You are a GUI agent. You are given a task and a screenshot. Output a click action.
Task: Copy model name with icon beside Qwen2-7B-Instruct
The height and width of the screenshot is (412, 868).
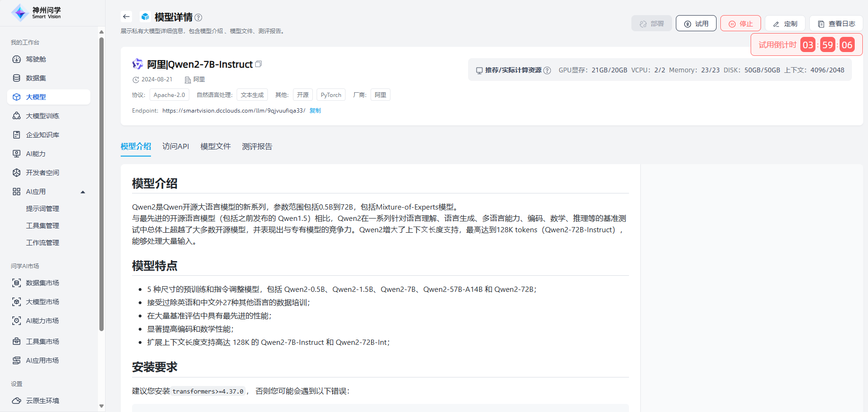(258, 64)
